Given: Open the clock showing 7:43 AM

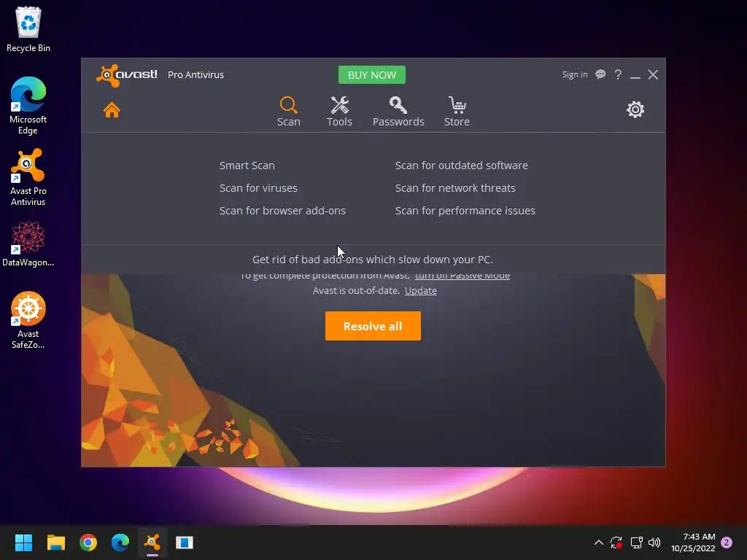Looking at the screenshot, I should (x=693, y=542).
